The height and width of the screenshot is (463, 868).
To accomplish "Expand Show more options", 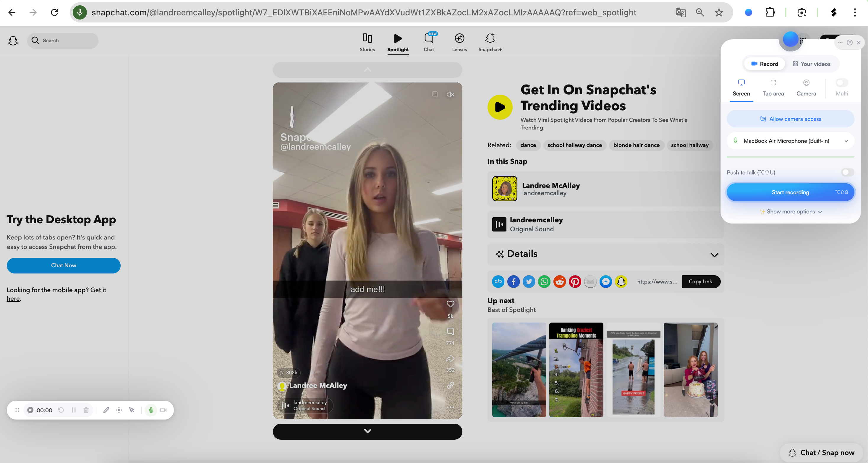I will [791, 212].
